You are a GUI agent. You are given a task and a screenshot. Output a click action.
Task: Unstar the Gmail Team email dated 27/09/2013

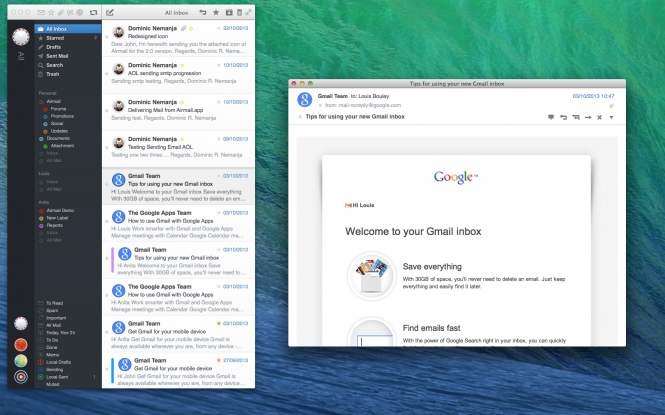coord(219,360)
